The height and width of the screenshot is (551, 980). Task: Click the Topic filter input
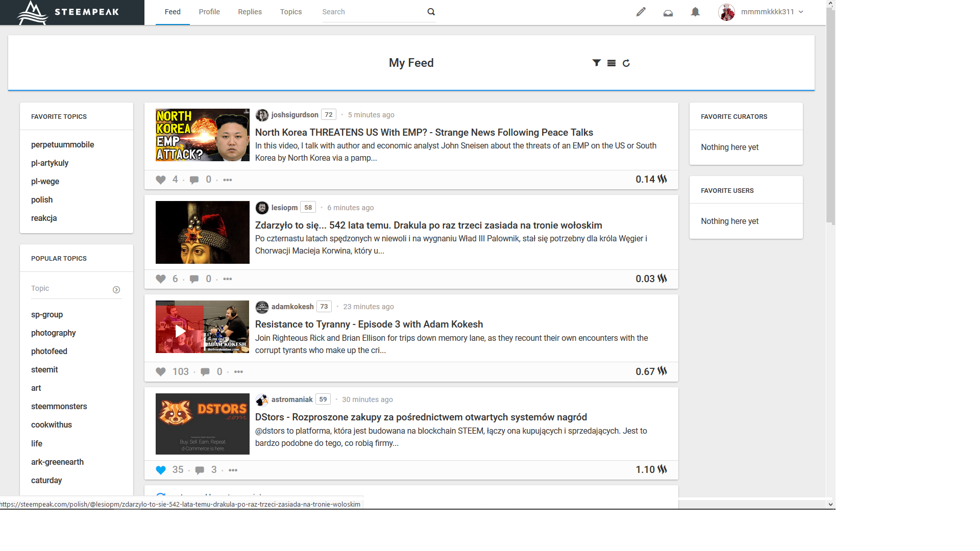70,289
